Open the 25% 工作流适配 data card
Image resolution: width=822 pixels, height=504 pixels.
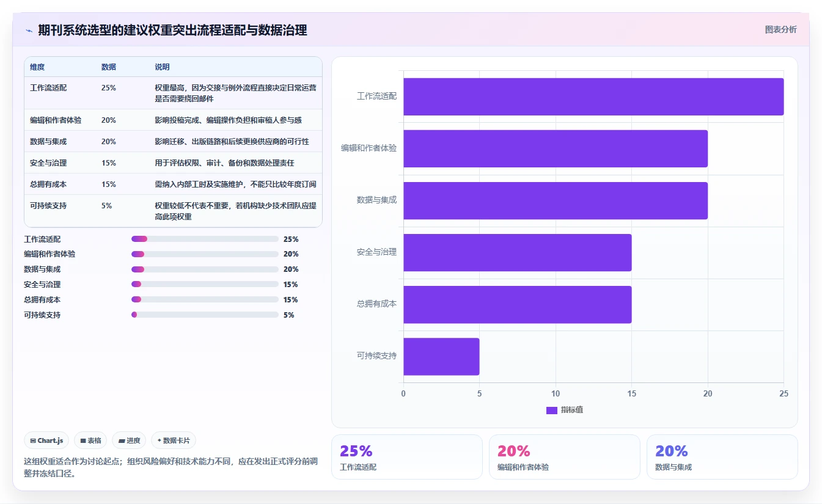(x=406, y=457)
